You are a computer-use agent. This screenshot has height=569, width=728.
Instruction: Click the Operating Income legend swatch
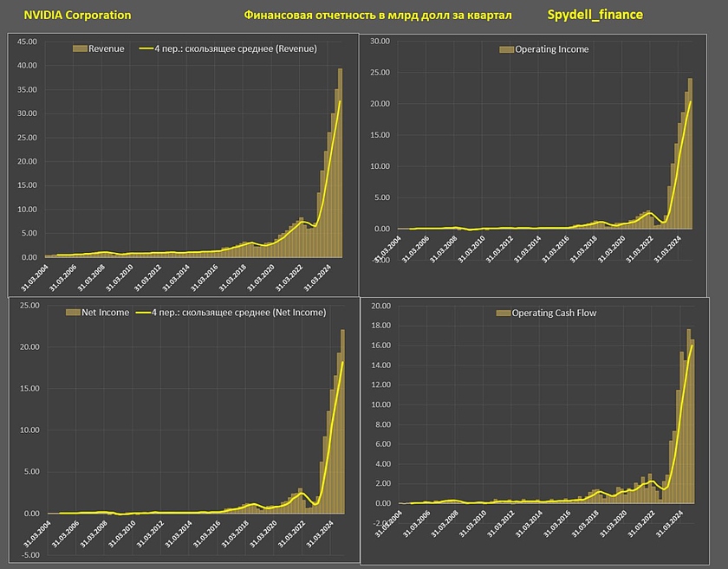506,49
